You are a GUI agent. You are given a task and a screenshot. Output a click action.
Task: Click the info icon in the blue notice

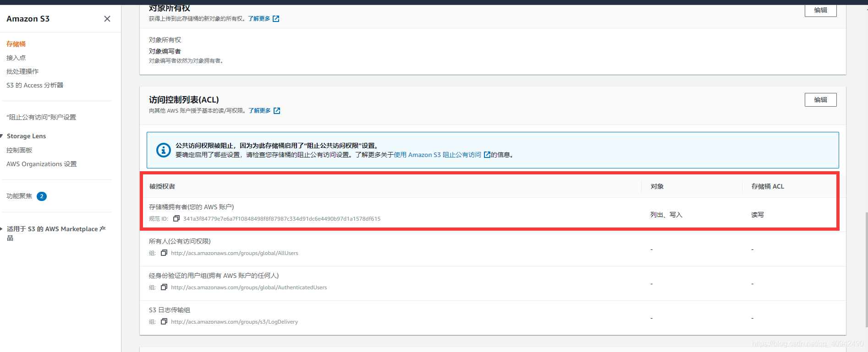pos(164,150)
